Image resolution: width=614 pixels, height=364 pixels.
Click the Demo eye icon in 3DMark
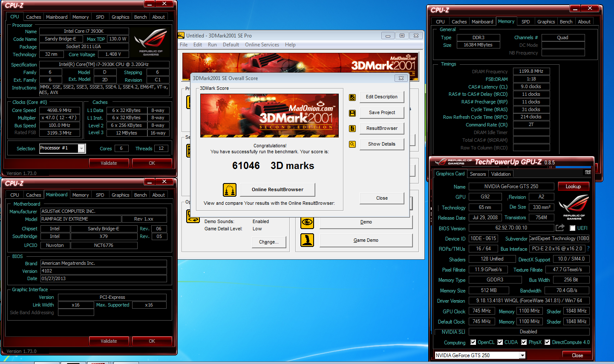[307, 222]
